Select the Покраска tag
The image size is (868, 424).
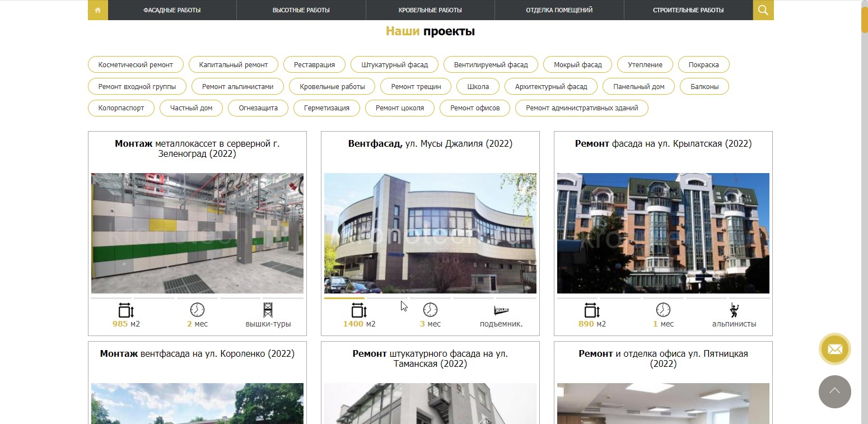pyautogui.click(x=703, y=65)
